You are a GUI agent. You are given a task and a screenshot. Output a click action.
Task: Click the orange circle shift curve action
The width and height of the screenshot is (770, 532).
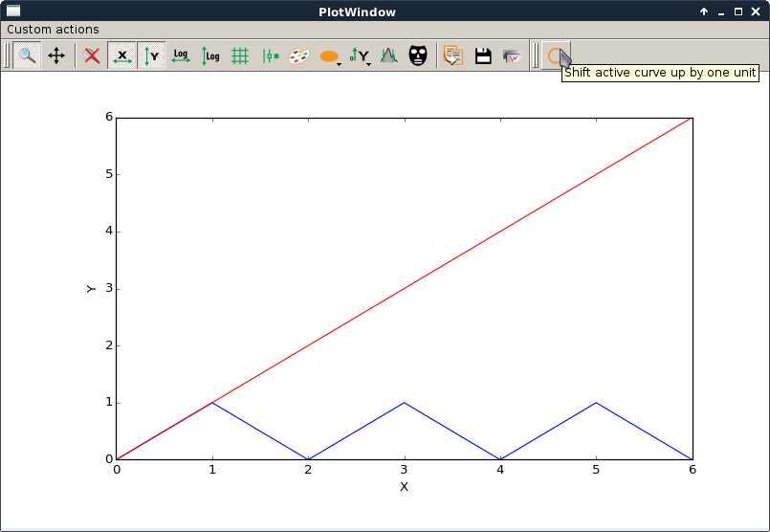click(x=555, y=55)
